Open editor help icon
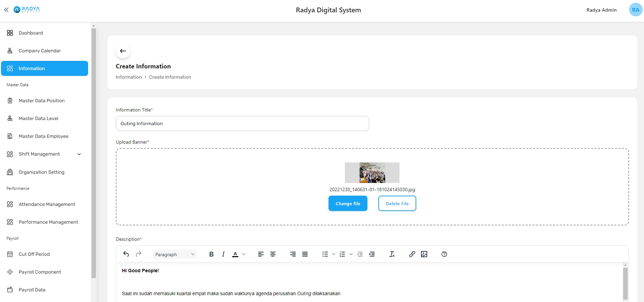 [444, 254]
